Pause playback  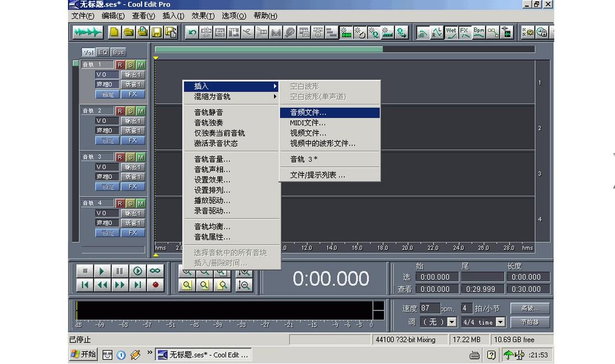[119, 271]
